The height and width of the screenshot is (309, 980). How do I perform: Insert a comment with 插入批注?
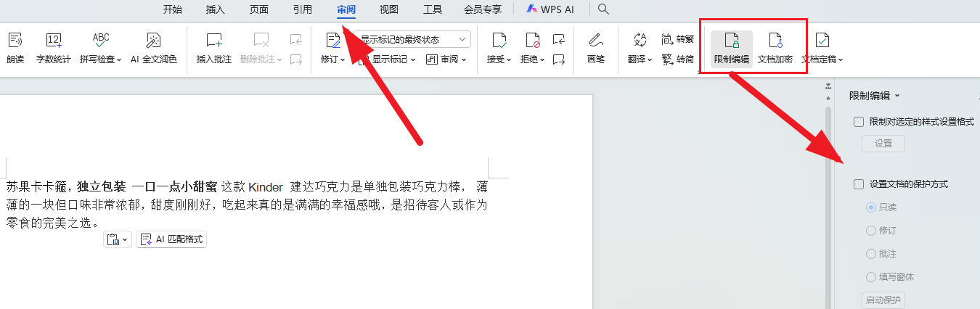pyautogui.click(x=214, y=48)
